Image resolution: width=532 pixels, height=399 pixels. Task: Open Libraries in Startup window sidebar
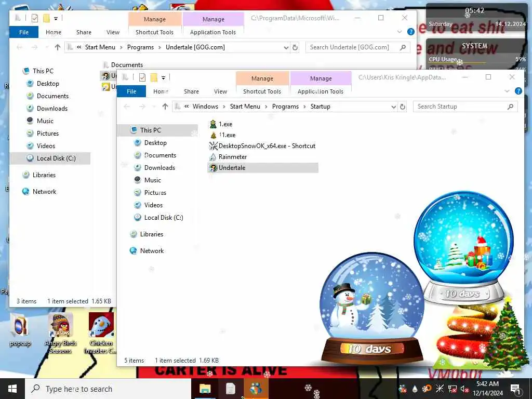click(x=151, y=234)
